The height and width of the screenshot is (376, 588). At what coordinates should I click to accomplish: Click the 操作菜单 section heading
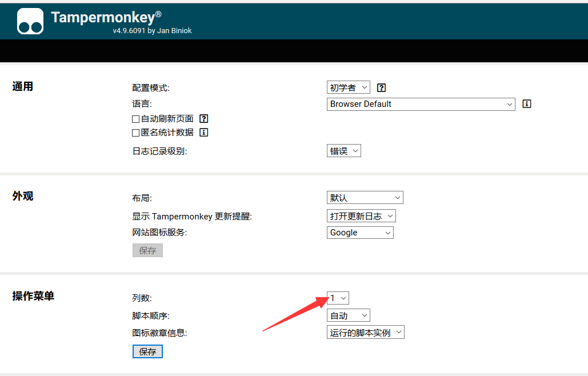coord(33,296)
